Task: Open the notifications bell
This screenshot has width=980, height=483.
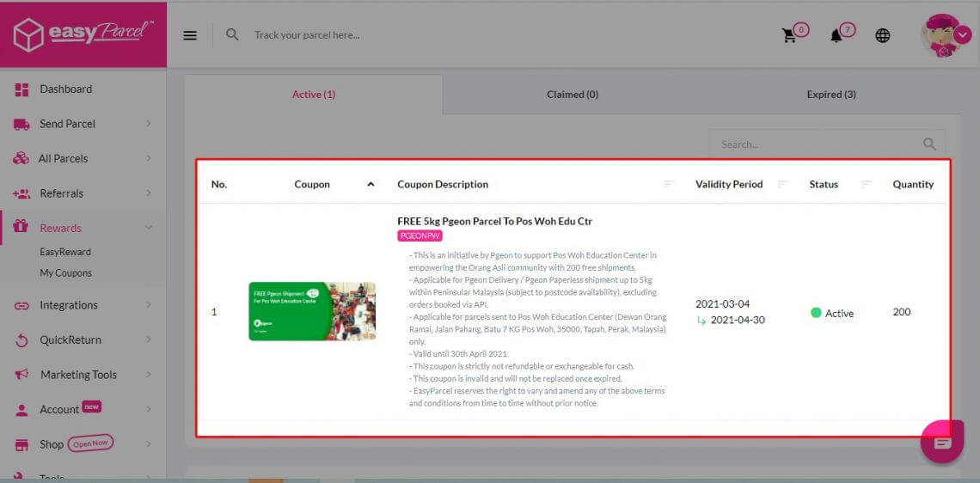Action: point(836,35)
